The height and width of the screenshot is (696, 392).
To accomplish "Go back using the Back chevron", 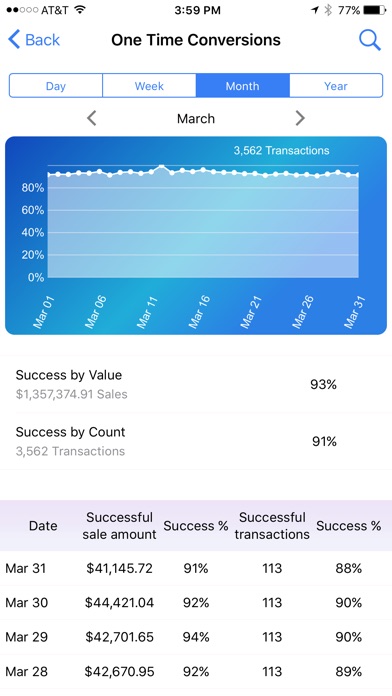I will 34,40.
